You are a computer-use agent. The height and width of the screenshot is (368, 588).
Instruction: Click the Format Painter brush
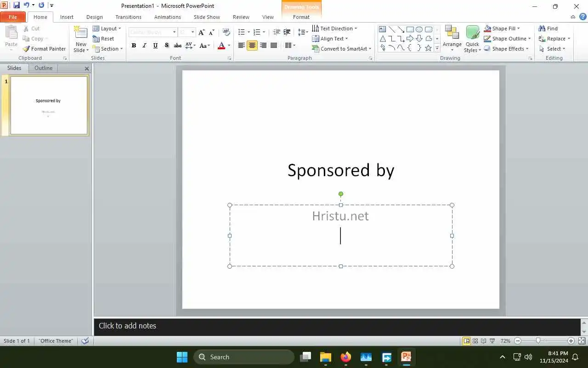44,49
